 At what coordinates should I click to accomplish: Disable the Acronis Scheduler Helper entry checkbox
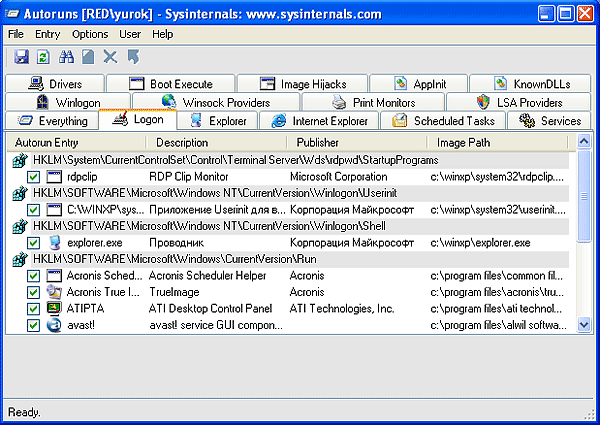[x=33, y=276]
